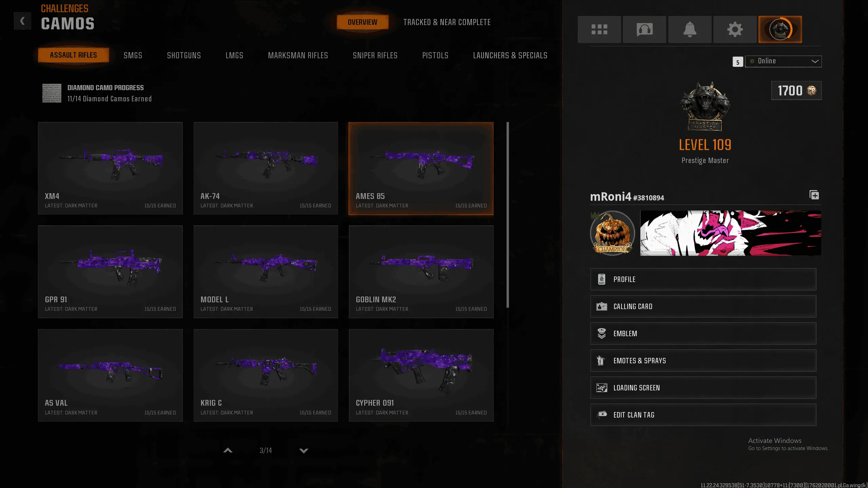Click the Diamond Camo progress swatch
The image size is (868, 488).
[x=52, y=93]
